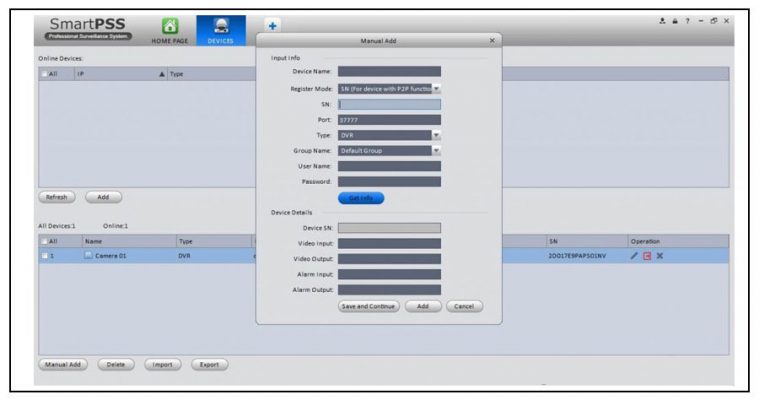Delete Camera 01 using the X icon
Image resolution: width=759 pixels, height=400 pixels.
tap(660, 256)
